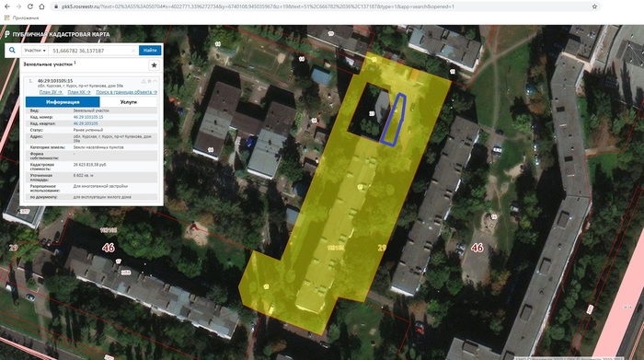Collapse the 46:29:103105:15 result entry

[x=155, y=81]
